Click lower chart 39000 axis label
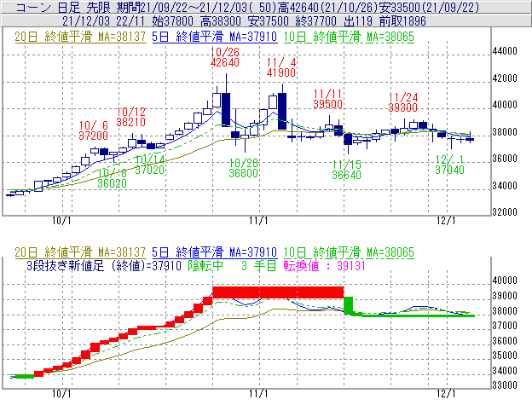 click(505, 296)
